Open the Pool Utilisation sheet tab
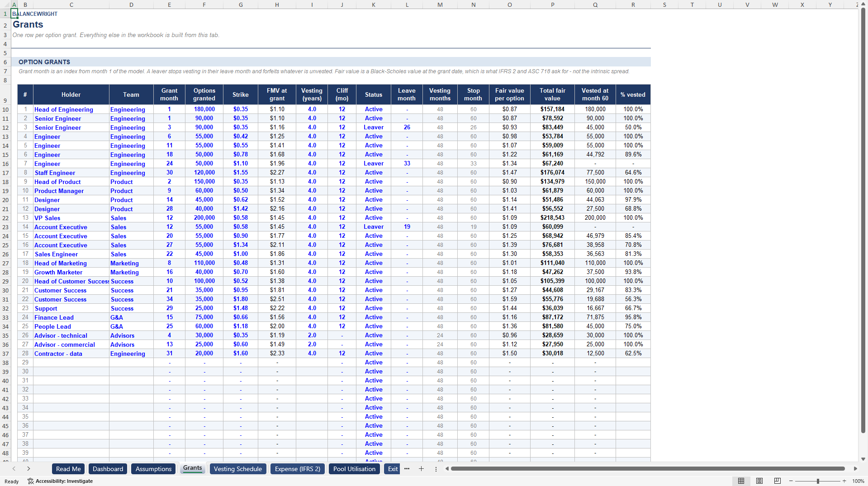 point(354,469)
